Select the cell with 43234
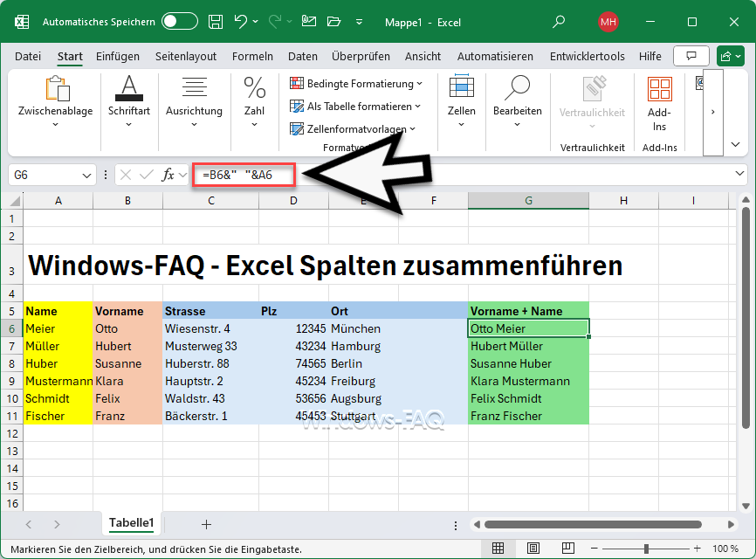Viewport: 756px width, 559px height. (x=293, y=346)
